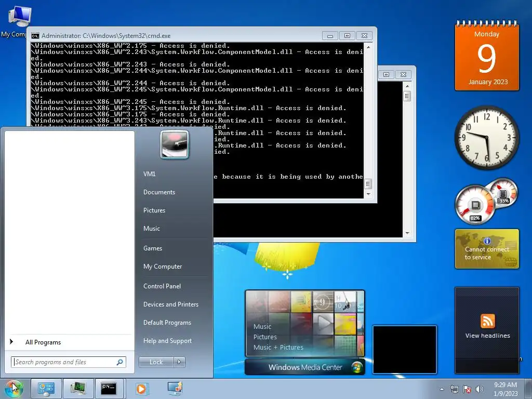Launch Windows Media Player from the taskbar
Viewport: 532px width, 399px height.
coord(141,389)
